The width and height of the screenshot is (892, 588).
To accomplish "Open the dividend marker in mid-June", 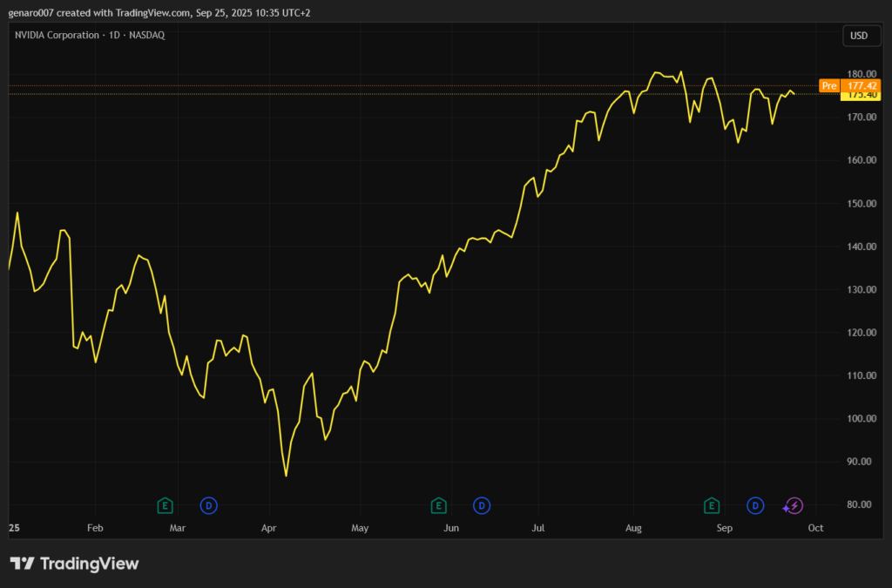I will (x=481, y=505).
